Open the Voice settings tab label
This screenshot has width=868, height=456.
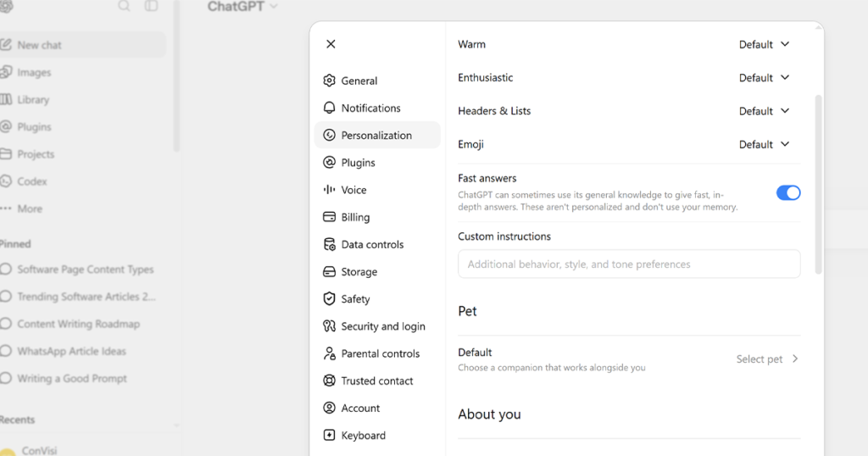click(353, 190)
